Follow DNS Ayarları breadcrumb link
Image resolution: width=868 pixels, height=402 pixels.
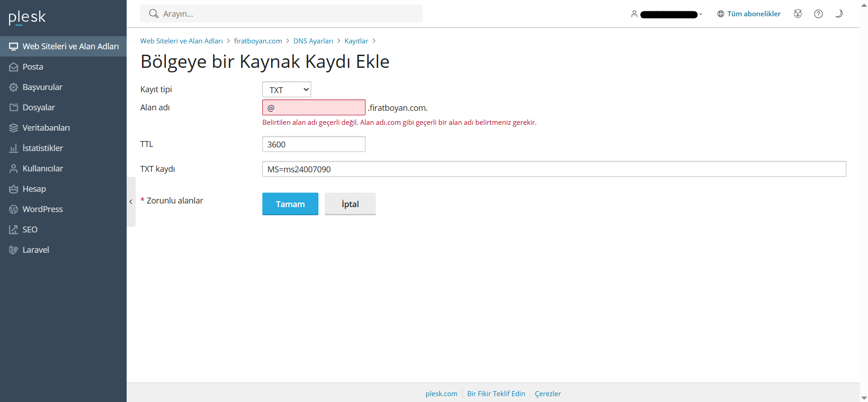click(x=313, y=41)
